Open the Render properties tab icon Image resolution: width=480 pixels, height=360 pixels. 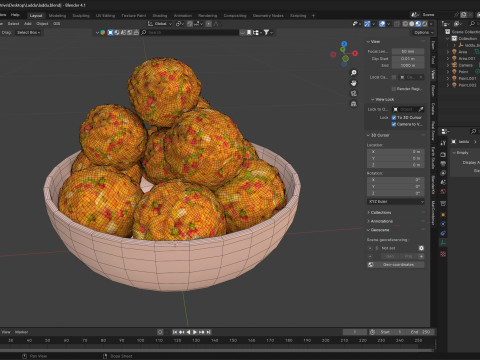point(443,155)
